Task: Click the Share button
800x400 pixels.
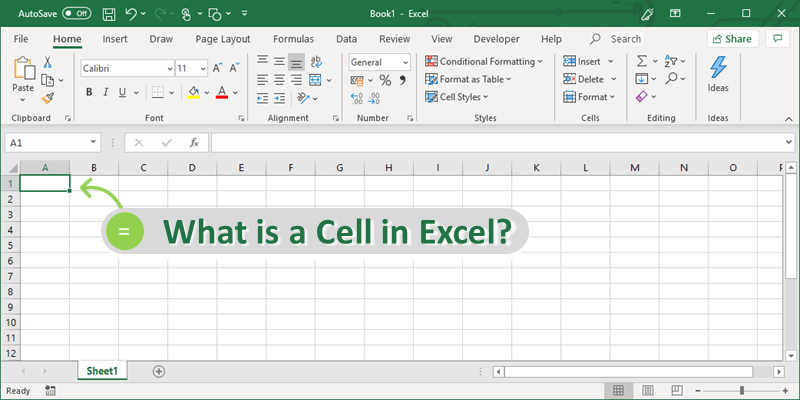Action: click(x=733, y=39)
